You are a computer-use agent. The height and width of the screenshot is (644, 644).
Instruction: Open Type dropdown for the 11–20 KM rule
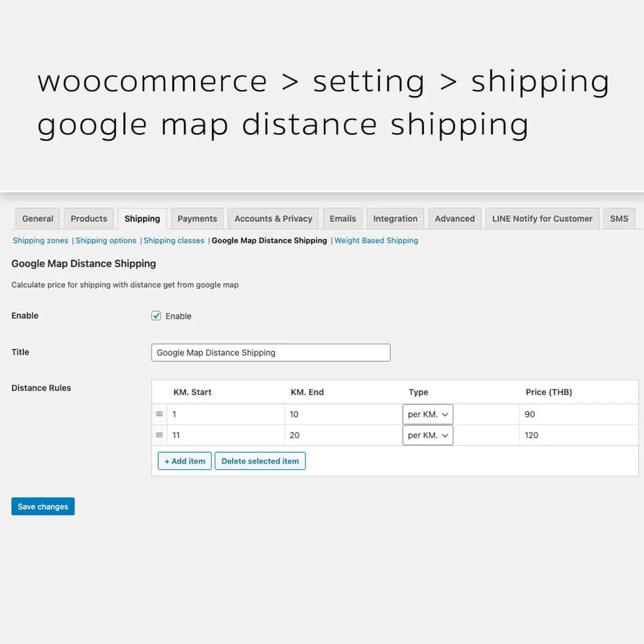(428, 435)
